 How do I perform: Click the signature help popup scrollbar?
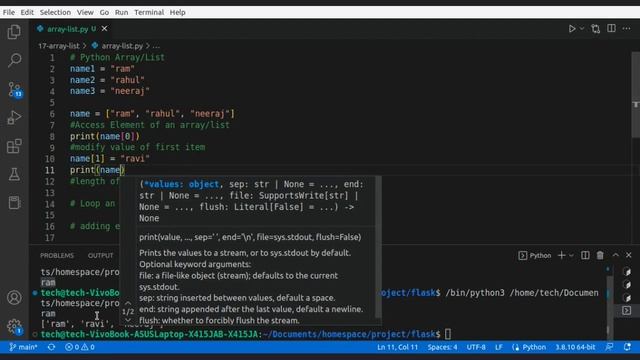coord(378,247)
